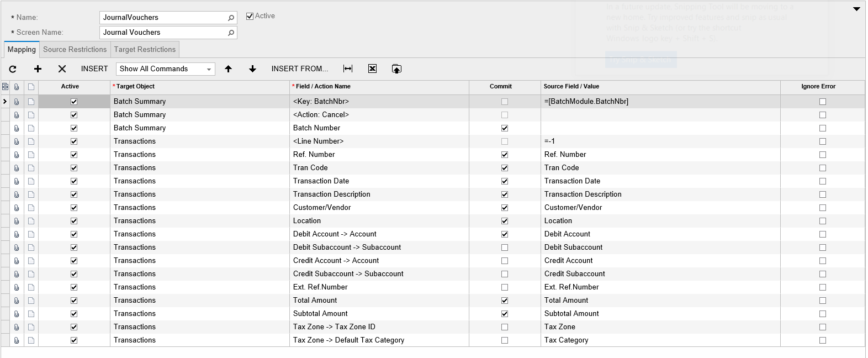Image resolution: width=868 pixels, height=358 pixels.
Task: Click the refresh grid icon
Action: 13,69
